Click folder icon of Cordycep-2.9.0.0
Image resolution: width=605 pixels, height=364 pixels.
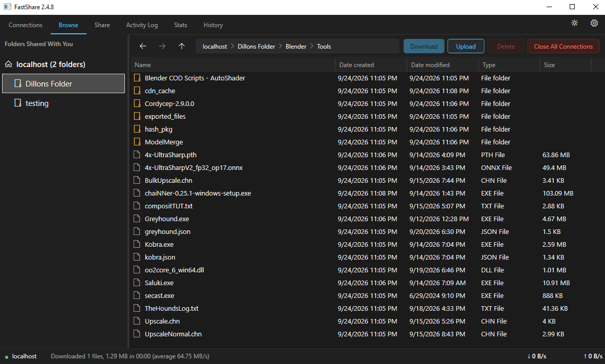pyautogui.click(x=137, y=103)
